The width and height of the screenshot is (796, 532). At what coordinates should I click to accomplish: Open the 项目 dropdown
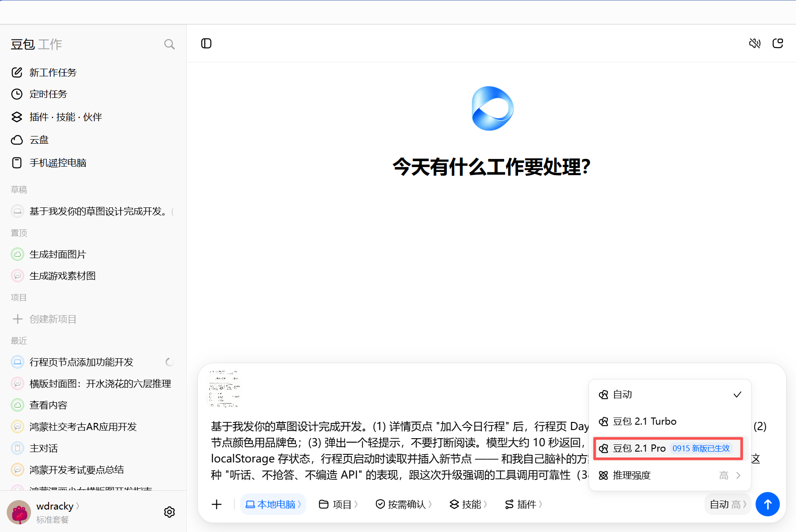tap(339, 505)
